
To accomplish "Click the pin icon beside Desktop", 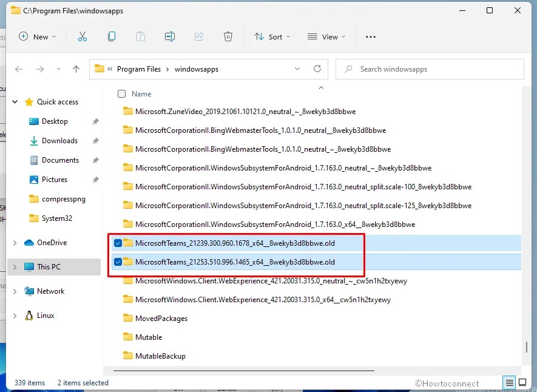I will pyautogui.click(x=95, y=121).
